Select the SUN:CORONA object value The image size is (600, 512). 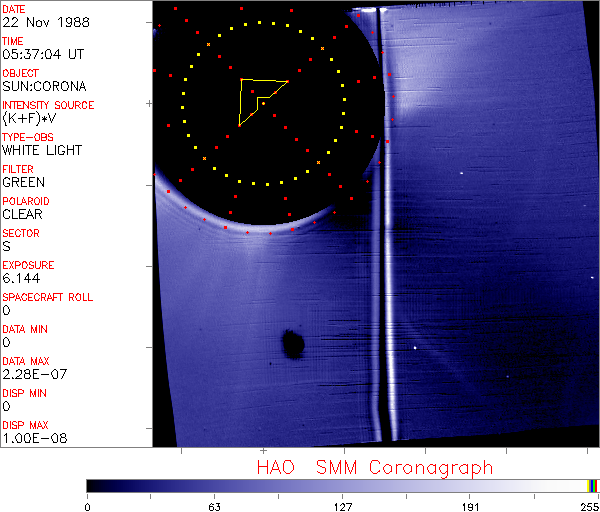pos(44,86)
